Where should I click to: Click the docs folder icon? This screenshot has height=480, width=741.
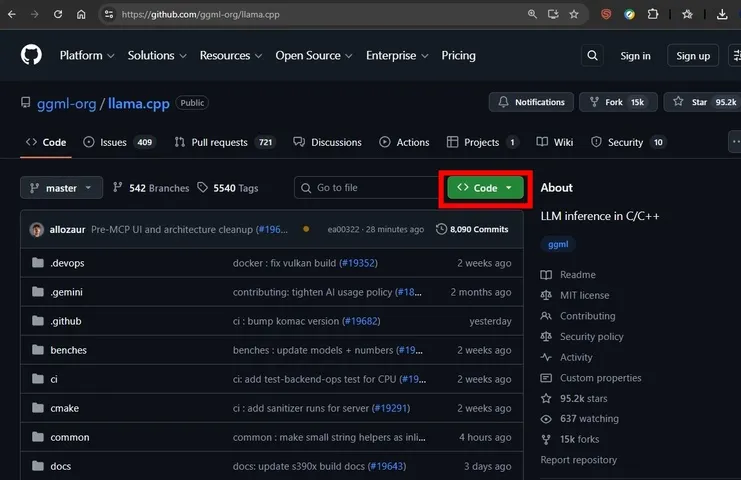click(38, 466)
